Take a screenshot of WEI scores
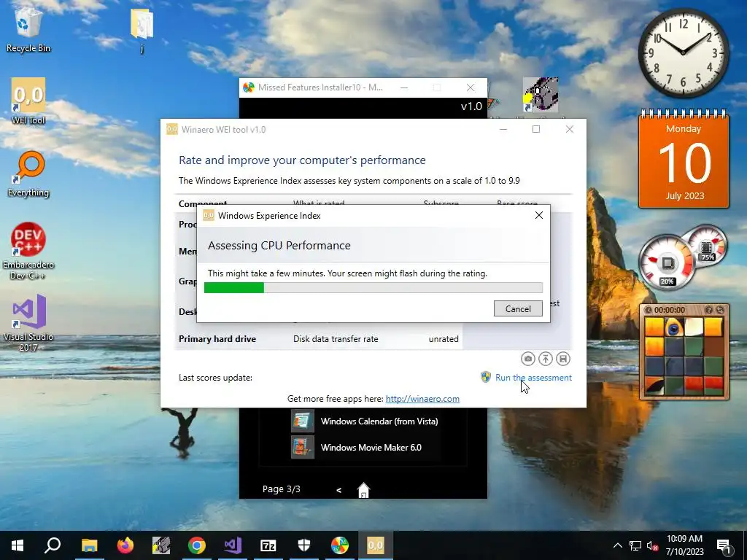This screenshot has width=747, height=560. point(528,359)
